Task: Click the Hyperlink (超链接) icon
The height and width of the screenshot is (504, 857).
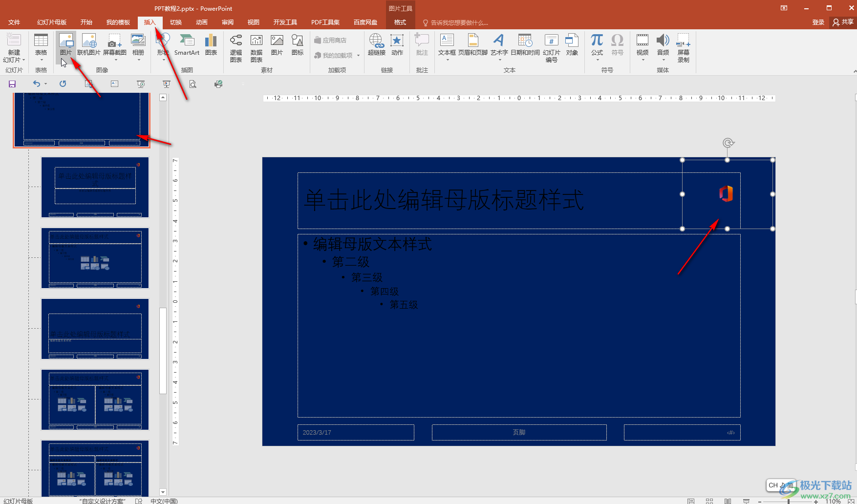Action: click(x=376, y=45)
